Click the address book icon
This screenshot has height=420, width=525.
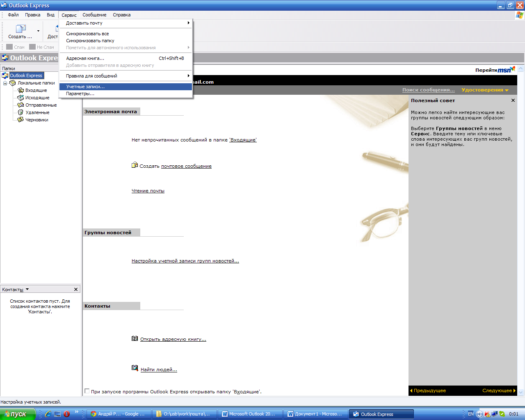pyautogui.click(x=135, y=338)
